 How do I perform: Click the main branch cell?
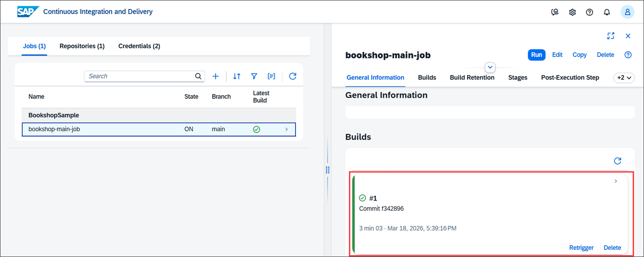(x=219, y=129)
